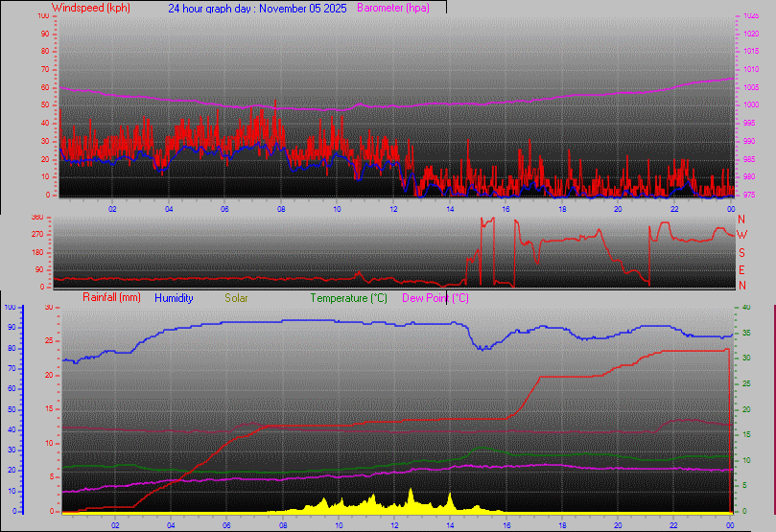
Task: Click windspeed axis value "50" in red
Action: (45, 104)
